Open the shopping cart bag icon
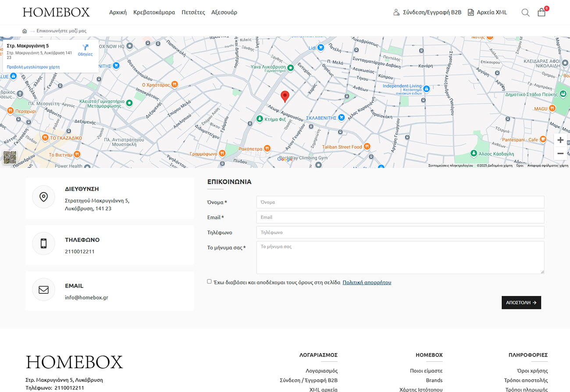570x392 pixels. [x=541, y=12]
